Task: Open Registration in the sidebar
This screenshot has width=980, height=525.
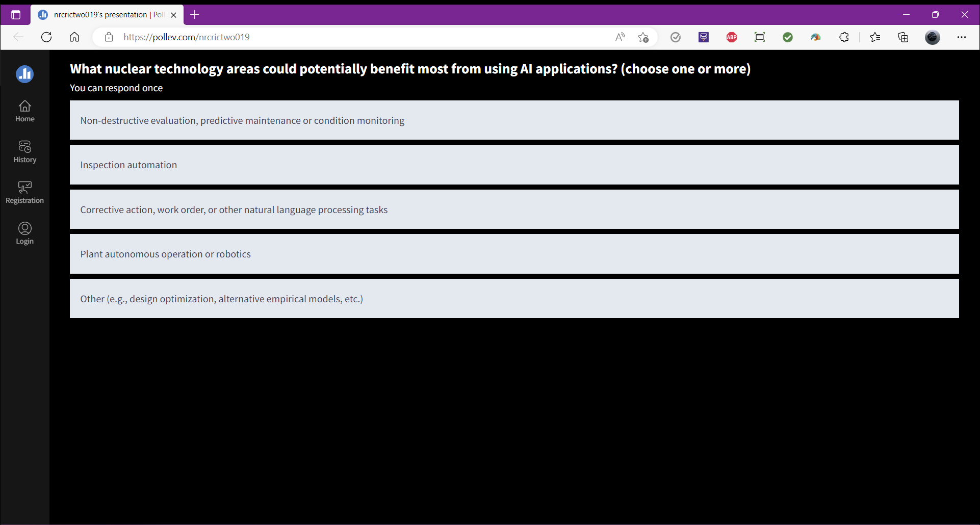Action: tap(24, 193)
